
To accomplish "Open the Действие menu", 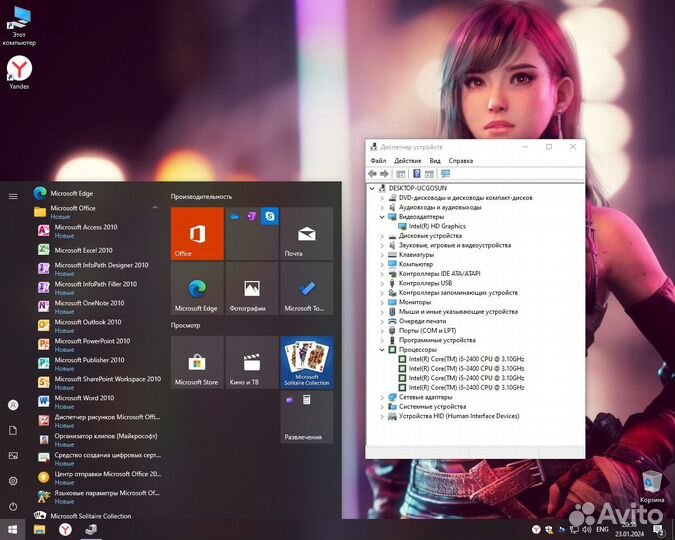I will pyautogui.click(x=408, y=161).
